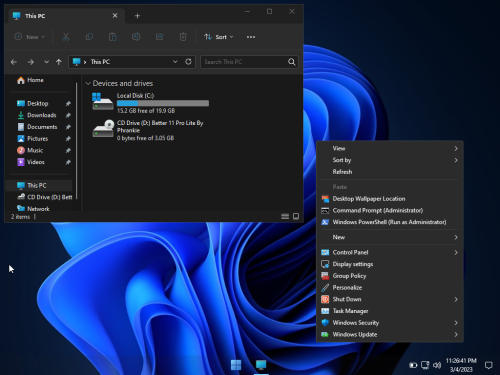Open Videos in the navigation pane

pos(31,162)
